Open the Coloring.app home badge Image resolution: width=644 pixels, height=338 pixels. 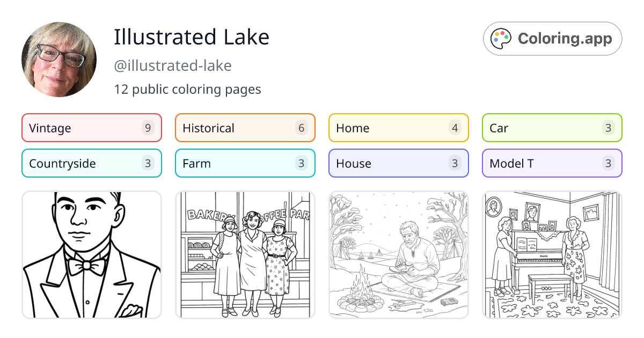(x=552, y=38)
